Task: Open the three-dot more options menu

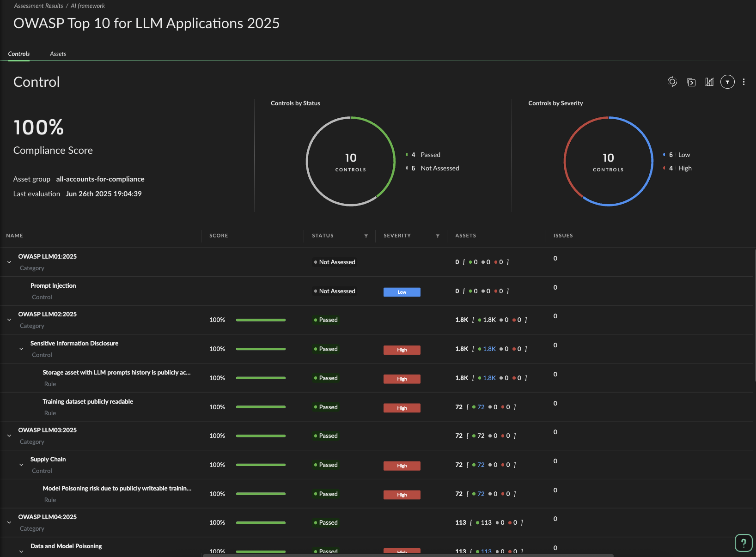Action: [744, 82]
